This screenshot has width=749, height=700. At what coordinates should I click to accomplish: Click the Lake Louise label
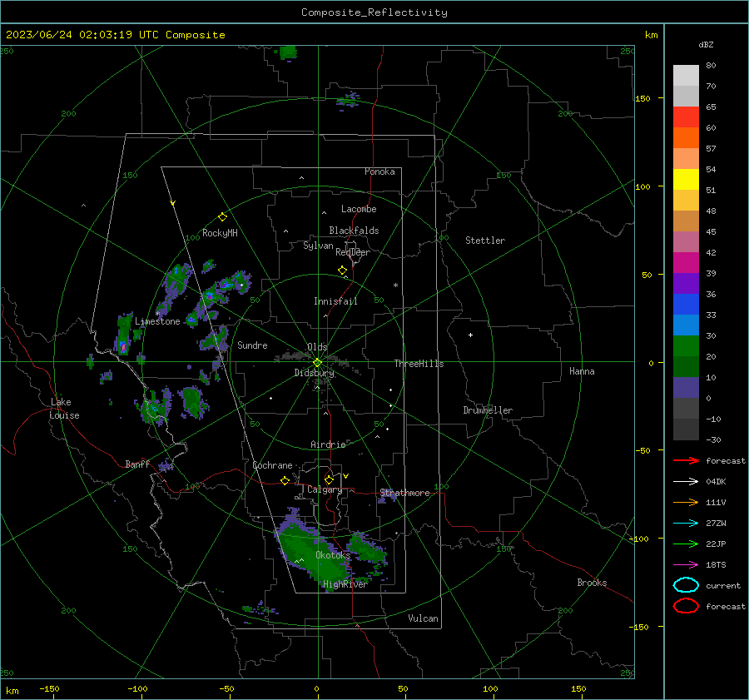click(64, 409)
